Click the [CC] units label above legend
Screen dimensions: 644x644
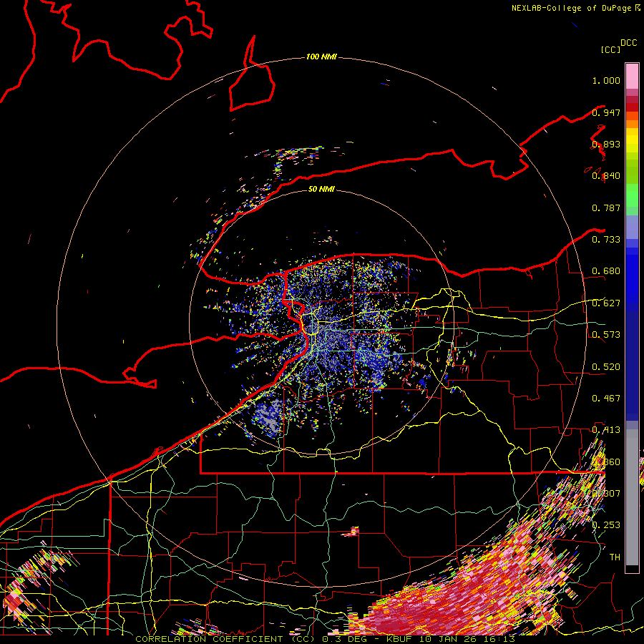pyautogui.click(x=611, y=49)
